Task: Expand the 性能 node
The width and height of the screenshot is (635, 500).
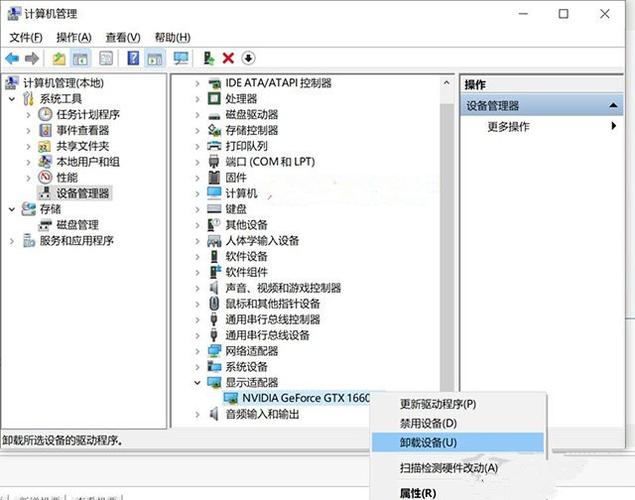Action: pos(28,178)
